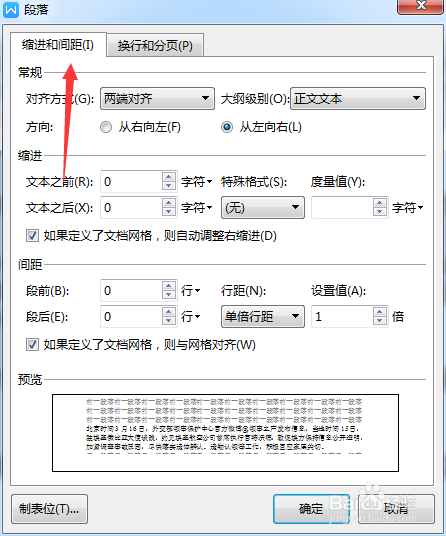The width and height of the screenshot is (446, 536).
Task: Increase 段后 value with up arrow
Action: (168, 312)
